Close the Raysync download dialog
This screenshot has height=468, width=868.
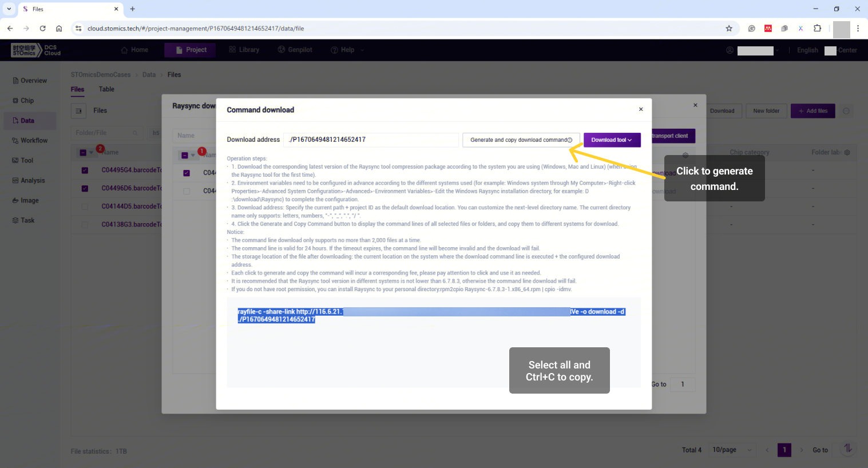[695, 105]
